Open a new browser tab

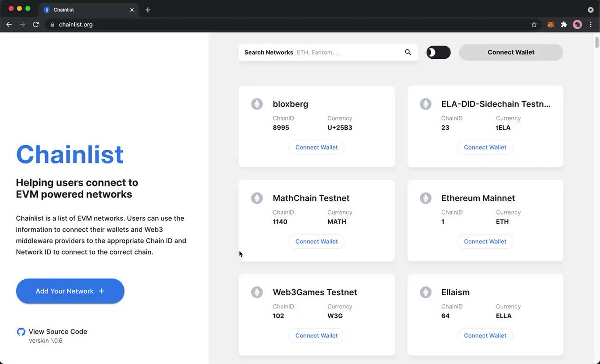pos(148,10)
